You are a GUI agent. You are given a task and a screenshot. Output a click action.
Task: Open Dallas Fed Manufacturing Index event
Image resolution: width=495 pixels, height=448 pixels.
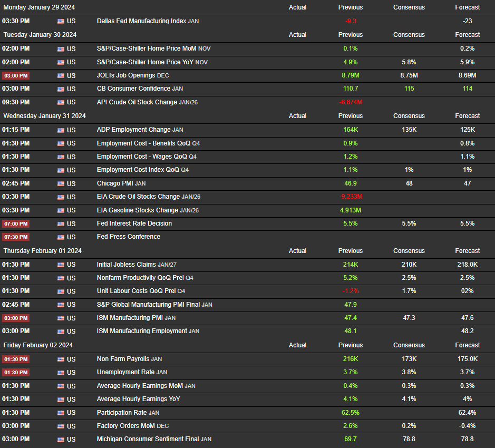coord(148,21)
